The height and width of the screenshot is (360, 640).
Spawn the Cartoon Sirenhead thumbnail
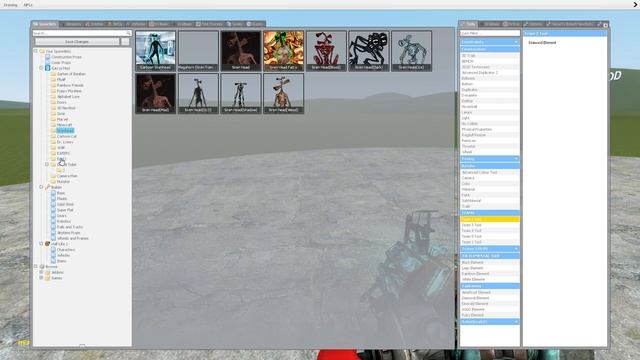(x=156, y=51)
